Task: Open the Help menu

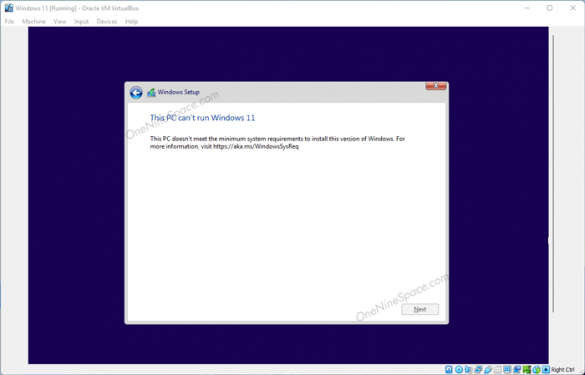Action: point(131,22)
